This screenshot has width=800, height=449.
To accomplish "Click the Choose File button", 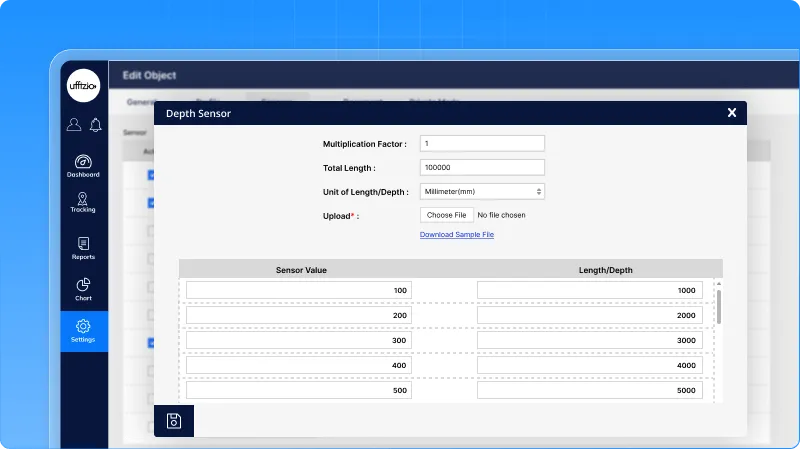I will click(x=446, y=215).
